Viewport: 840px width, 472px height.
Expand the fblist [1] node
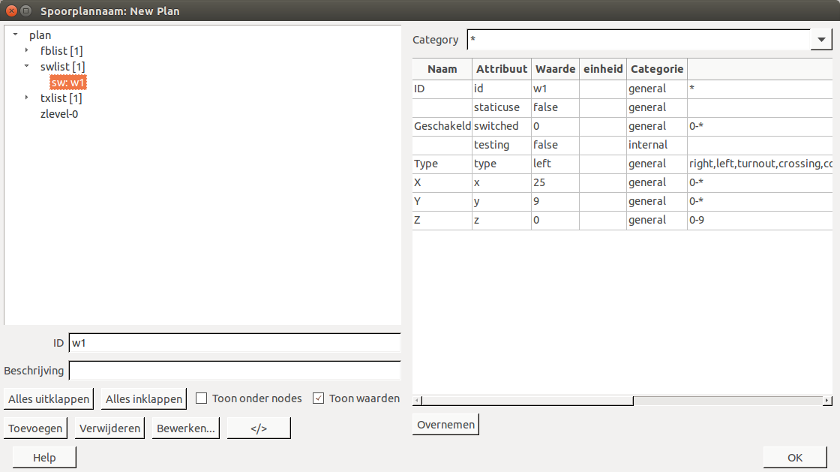(27, 50)
